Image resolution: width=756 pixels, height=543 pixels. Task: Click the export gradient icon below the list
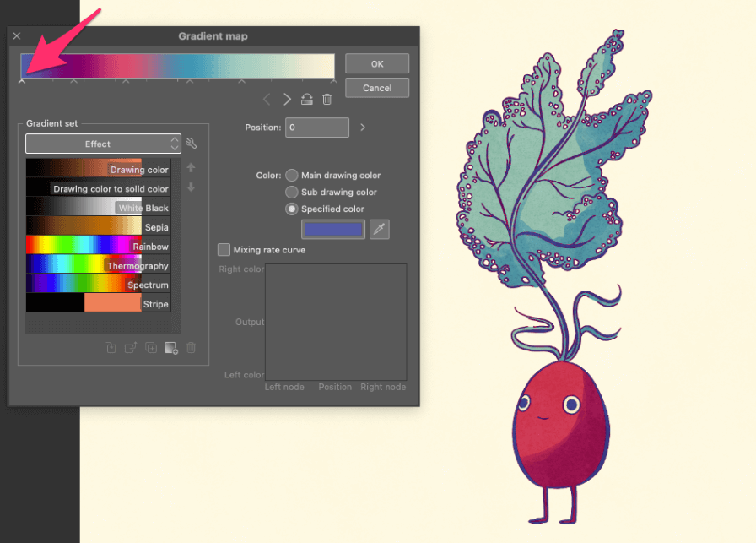point(131,348)
